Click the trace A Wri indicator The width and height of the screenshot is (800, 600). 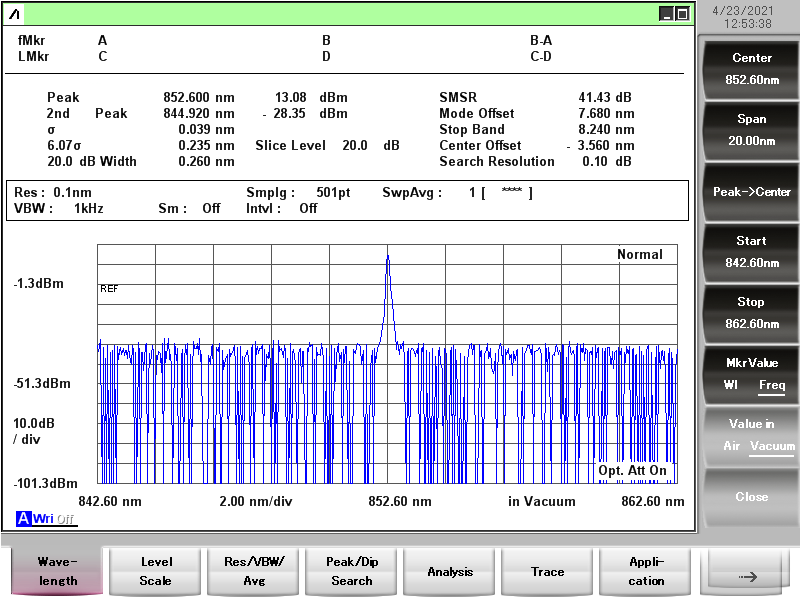tap(35, 518)
